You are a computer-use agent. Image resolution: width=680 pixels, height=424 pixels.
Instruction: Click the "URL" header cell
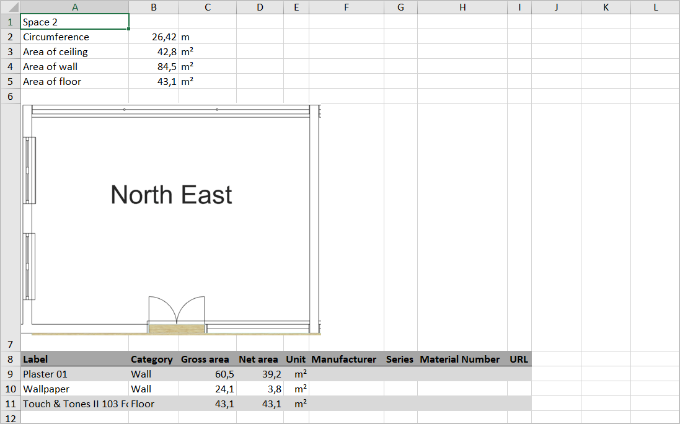pyautogui.click(x=519, y=359)
